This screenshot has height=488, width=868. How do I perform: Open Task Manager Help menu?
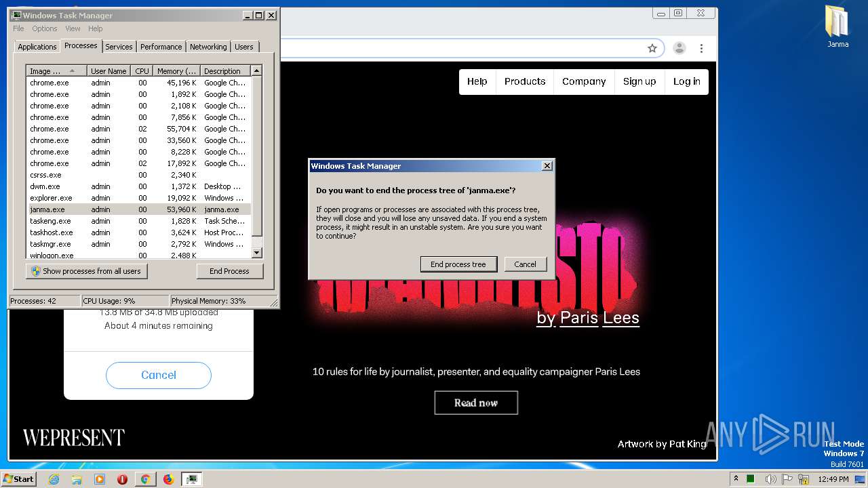96,28
